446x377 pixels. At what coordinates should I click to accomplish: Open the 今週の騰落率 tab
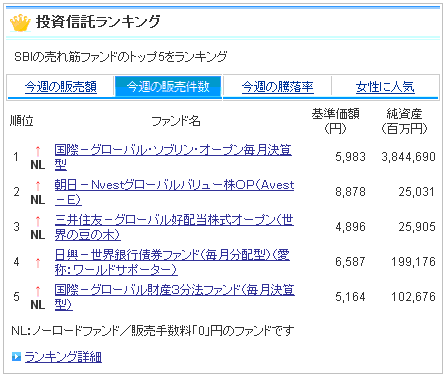pyautogui.click(x=278, y=87)
